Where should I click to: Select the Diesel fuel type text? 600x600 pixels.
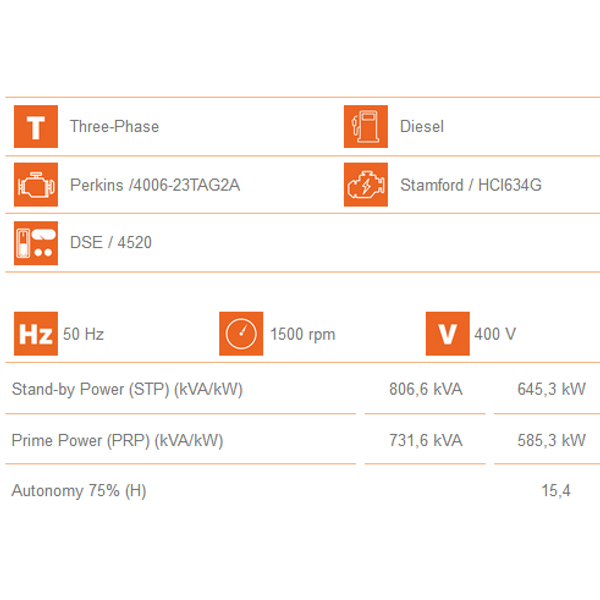pos(422,127)
